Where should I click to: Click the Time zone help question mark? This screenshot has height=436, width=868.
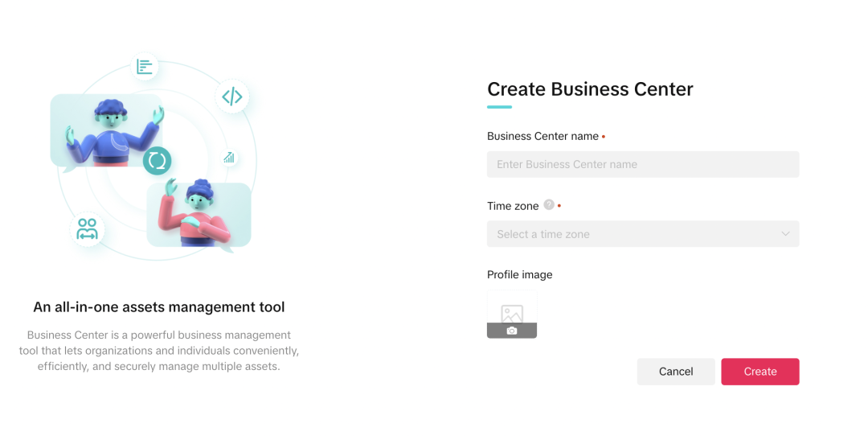[x=549, y=204]
